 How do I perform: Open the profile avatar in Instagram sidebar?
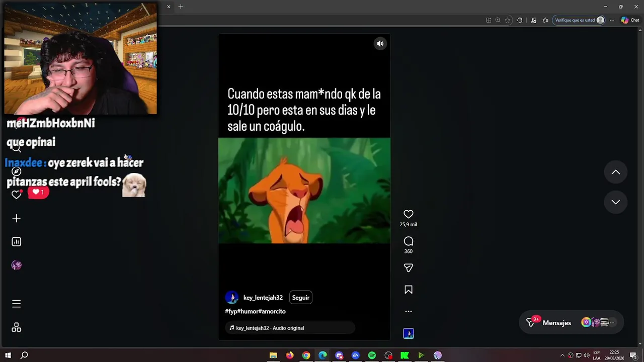tap(17, 265)
